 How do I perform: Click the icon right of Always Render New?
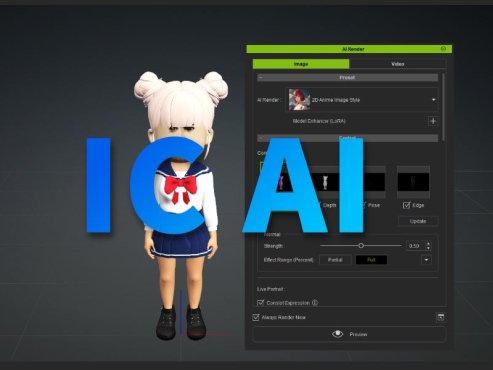(x=440, y=317)
